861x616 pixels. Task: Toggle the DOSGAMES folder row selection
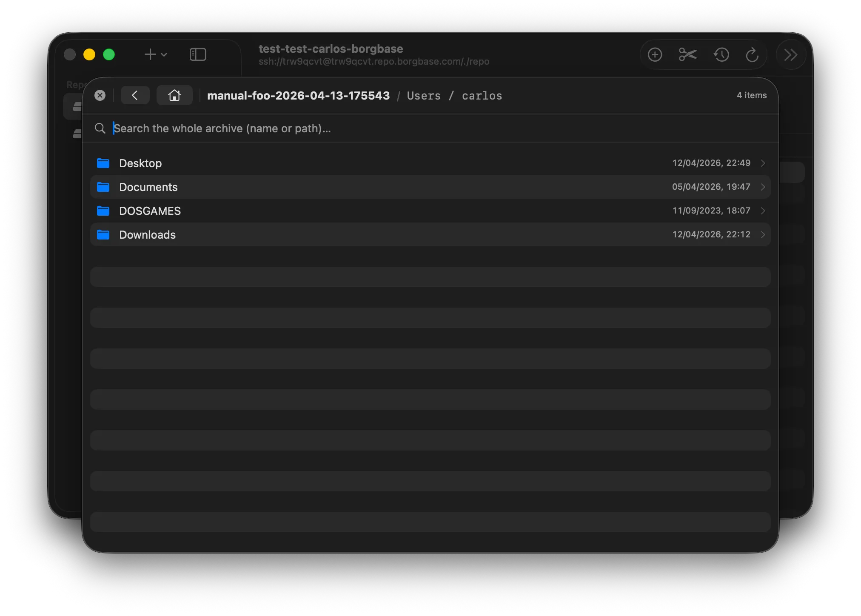pos(150,211)
